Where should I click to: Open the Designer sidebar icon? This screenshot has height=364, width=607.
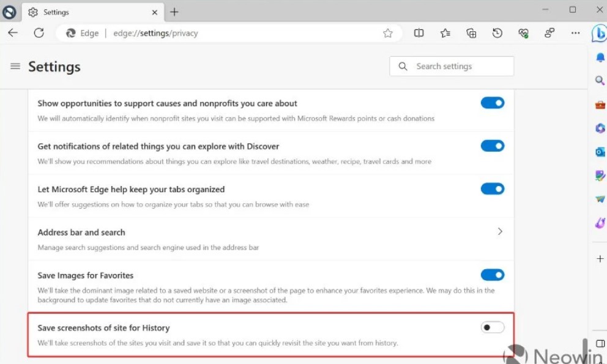tap(600, 176)
